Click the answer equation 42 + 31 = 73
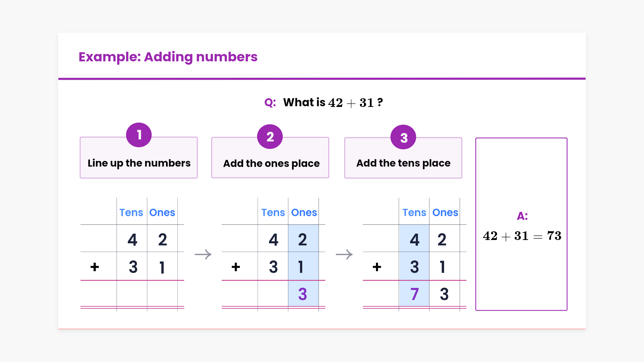This screenshot has height=362, width=644. click(x=522, y=236)
